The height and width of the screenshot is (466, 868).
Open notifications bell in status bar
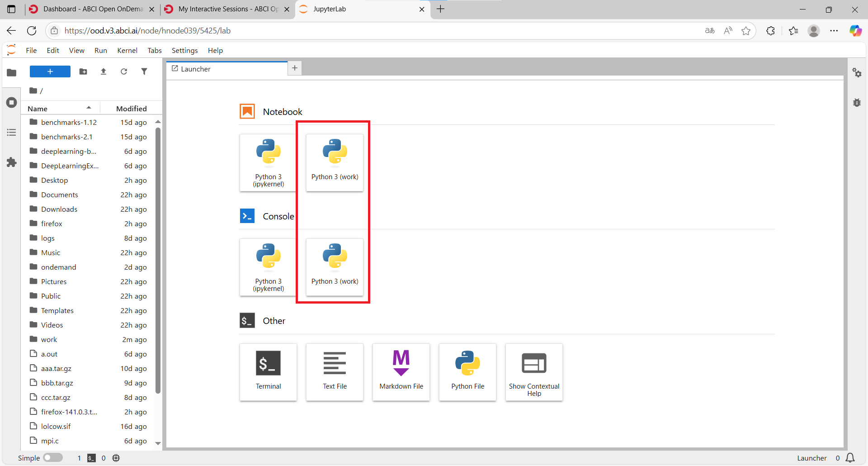850,458
